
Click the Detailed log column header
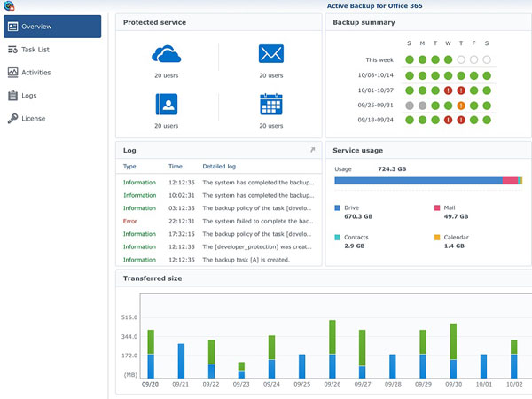pos(219,167)
